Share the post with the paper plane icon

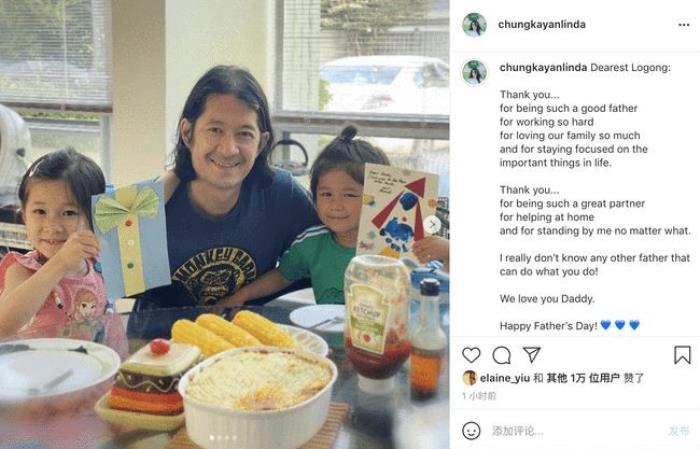point(531,355)
